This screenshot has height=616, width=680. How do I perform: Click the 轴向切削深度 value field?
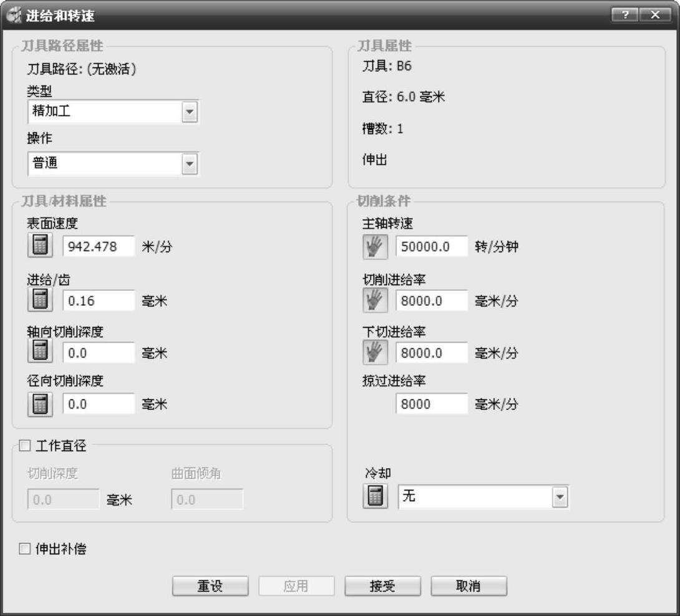pyautogui.click(x=99, y=353)
